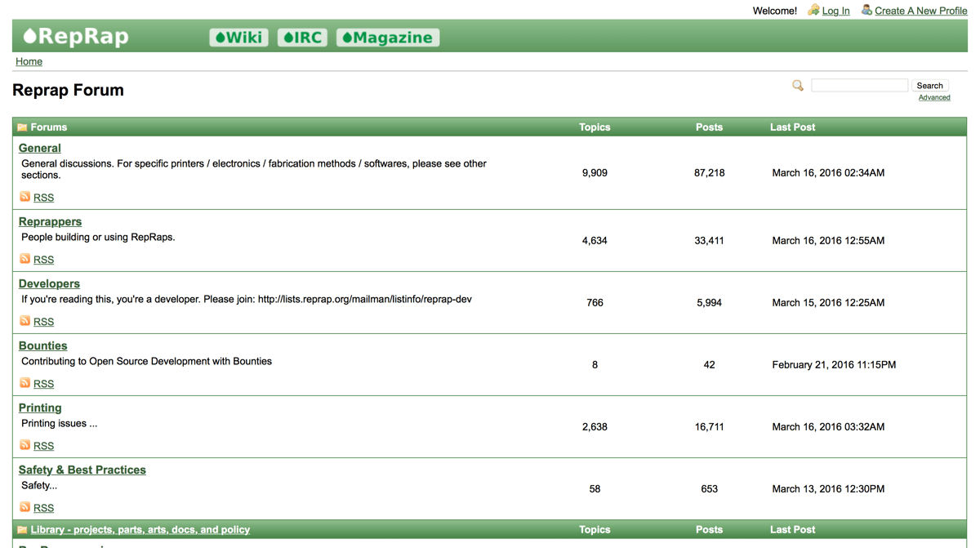Click the magnifying glass search icon
Image resolution: width=980 pixels, height=548 pixels.
(798, 86)
